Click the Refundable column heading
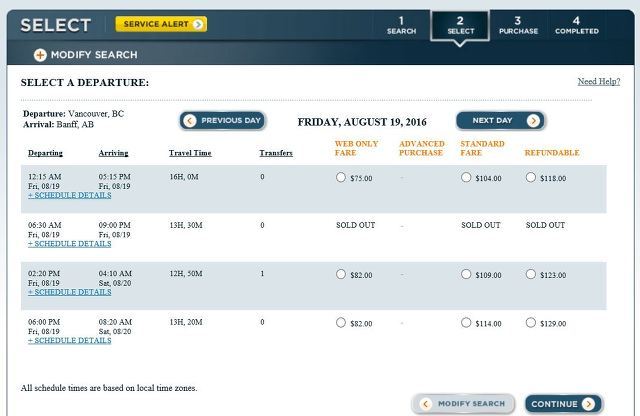640x416 pixels. (552, 153)
